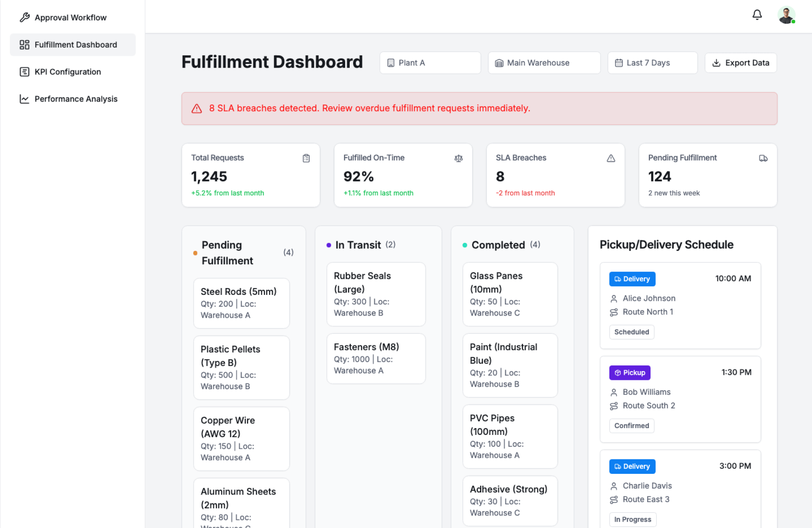
Task: Click the Fulfilled On-Time scale icon
Action: 458,158
